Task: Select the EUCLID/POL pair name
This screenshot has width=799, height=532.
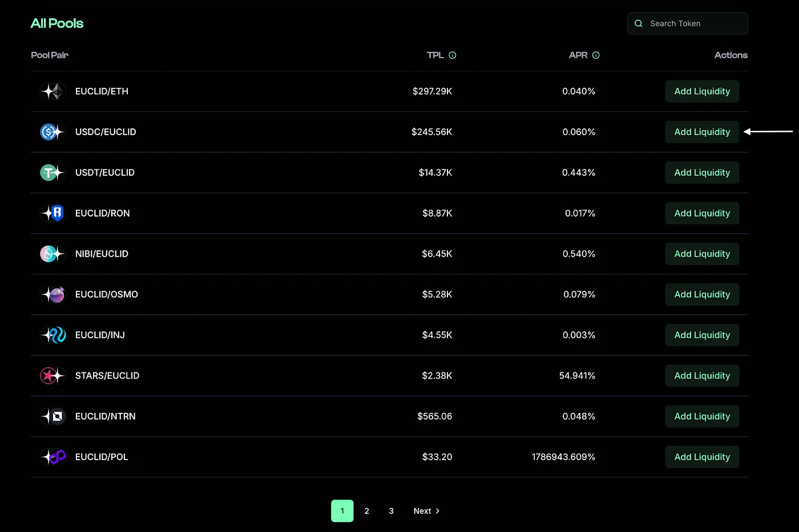Action: click(x=102, y=457)
